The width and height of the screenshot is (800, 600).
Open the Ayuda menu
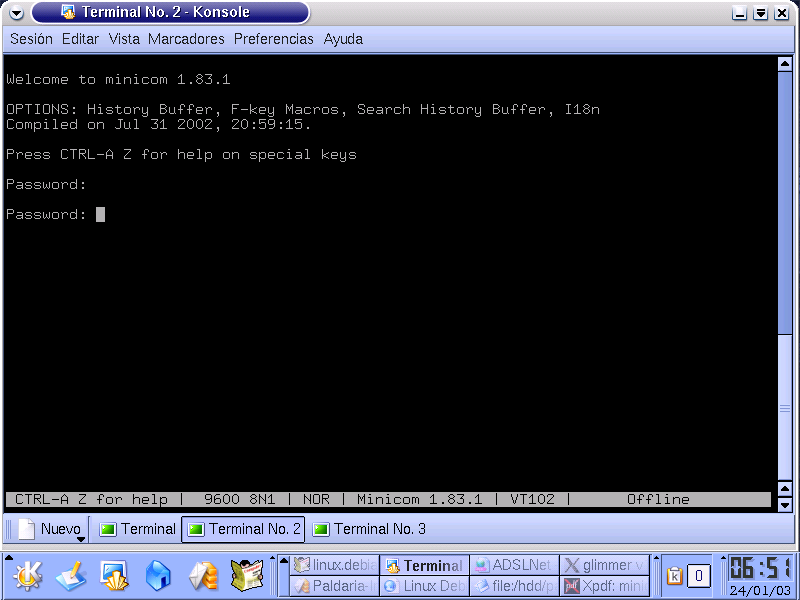point(343,39)
